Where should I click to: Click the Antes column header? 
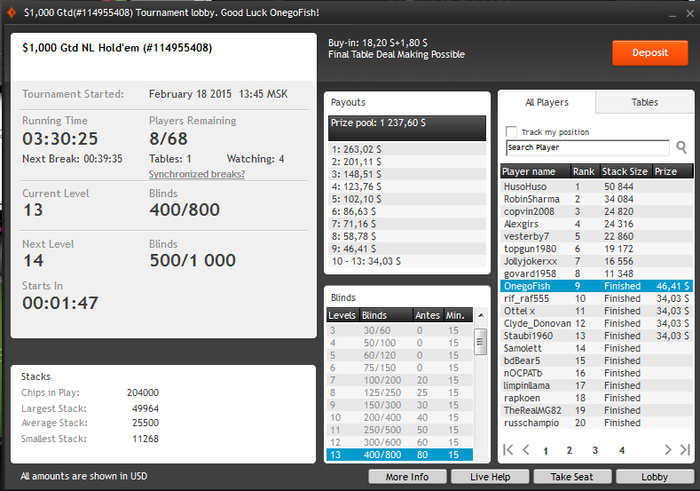pos(428,315)
